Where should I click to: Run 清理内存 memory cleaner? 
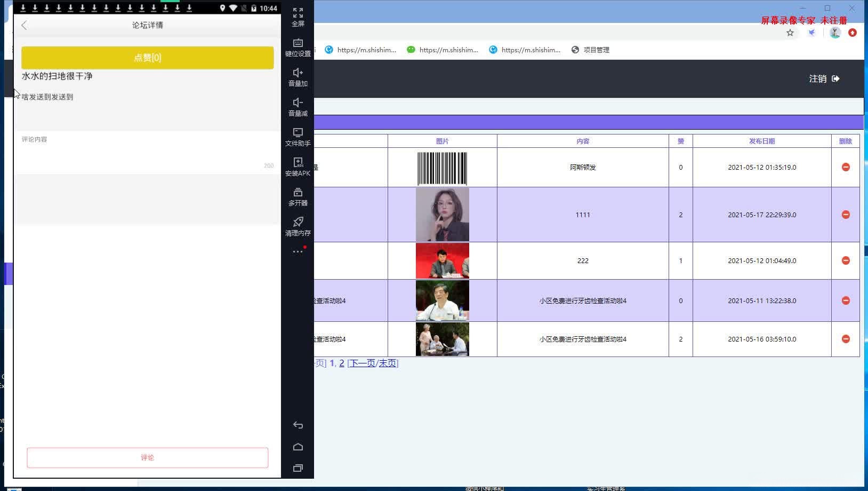[x=298, y=226]
